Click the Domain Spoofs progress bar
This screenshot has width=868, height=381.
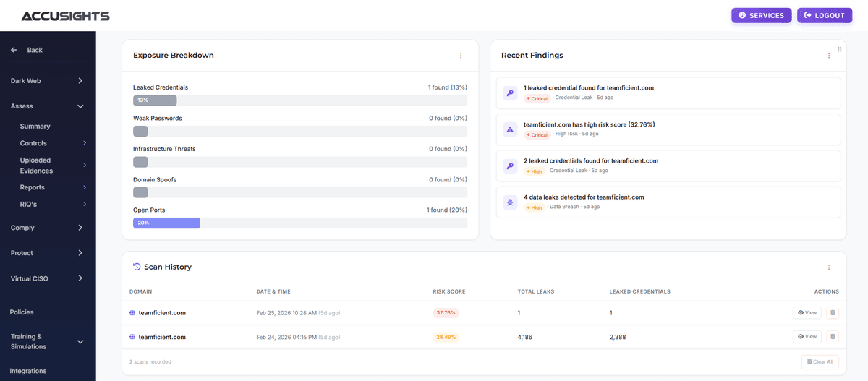[300, 192]
